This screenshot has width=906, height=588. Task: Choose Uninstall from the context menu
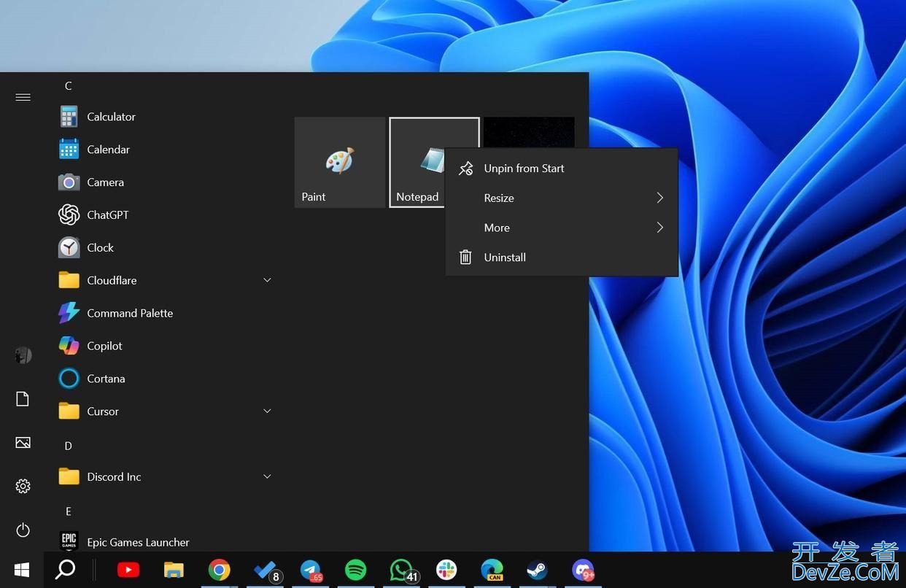coord(562,258)
